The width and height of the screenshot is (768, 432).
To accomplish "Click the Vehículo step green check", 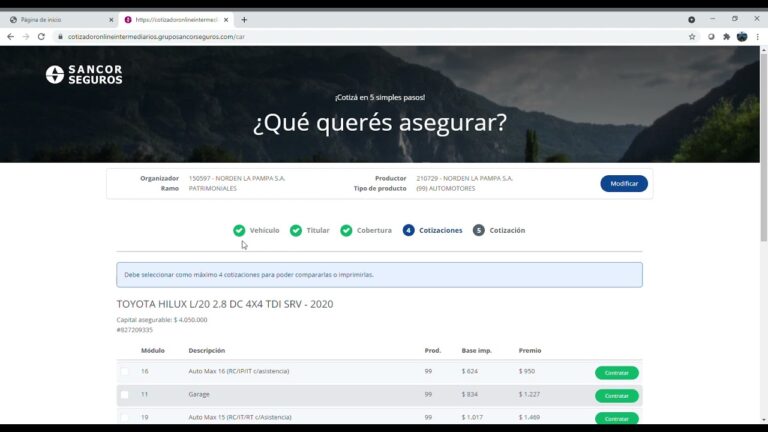I will 239,230.
